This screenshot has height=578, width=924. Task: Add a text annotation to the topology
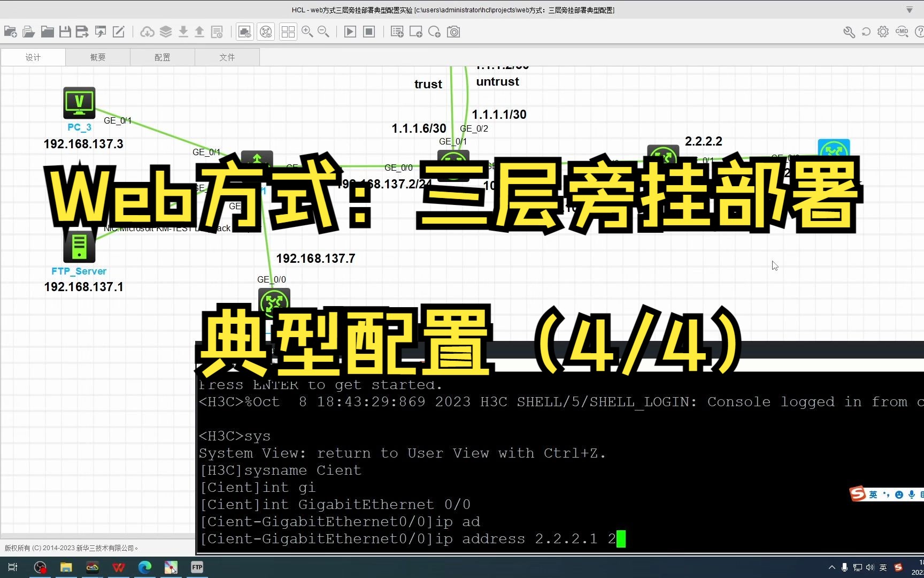tap(397, 32)
